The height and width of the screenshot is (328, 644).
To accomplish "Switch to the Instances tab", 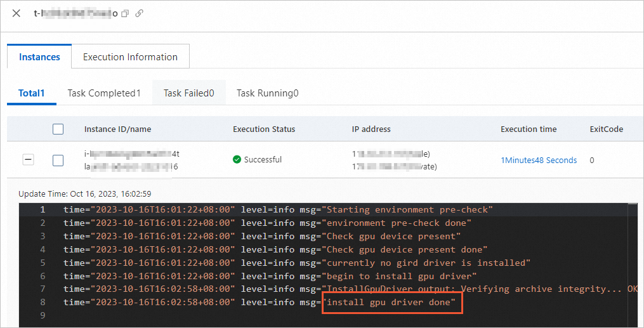I will tap(39, 56).
